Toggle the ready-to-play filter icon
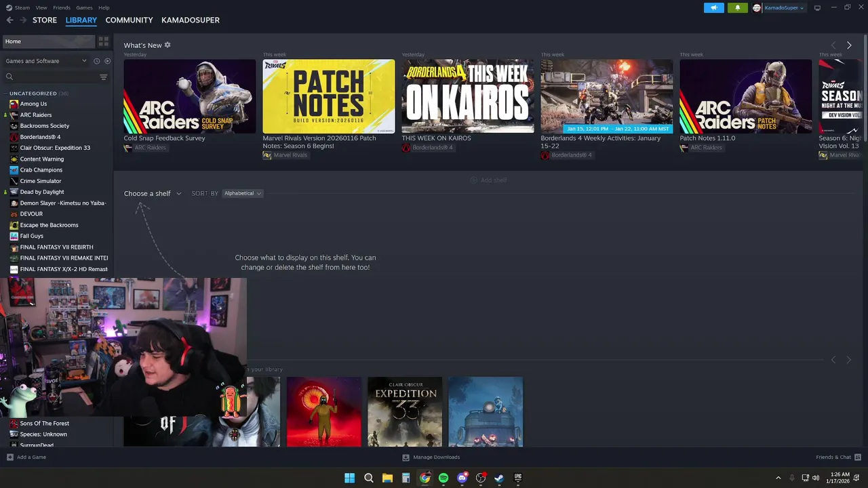 pos(107,61)
